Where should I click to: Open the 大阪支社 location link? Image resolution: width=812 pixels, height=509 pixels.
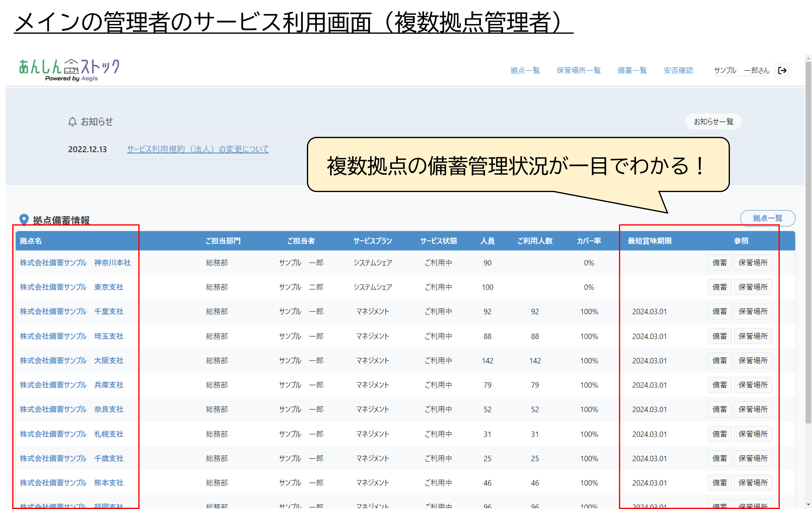tap(71, 360)
